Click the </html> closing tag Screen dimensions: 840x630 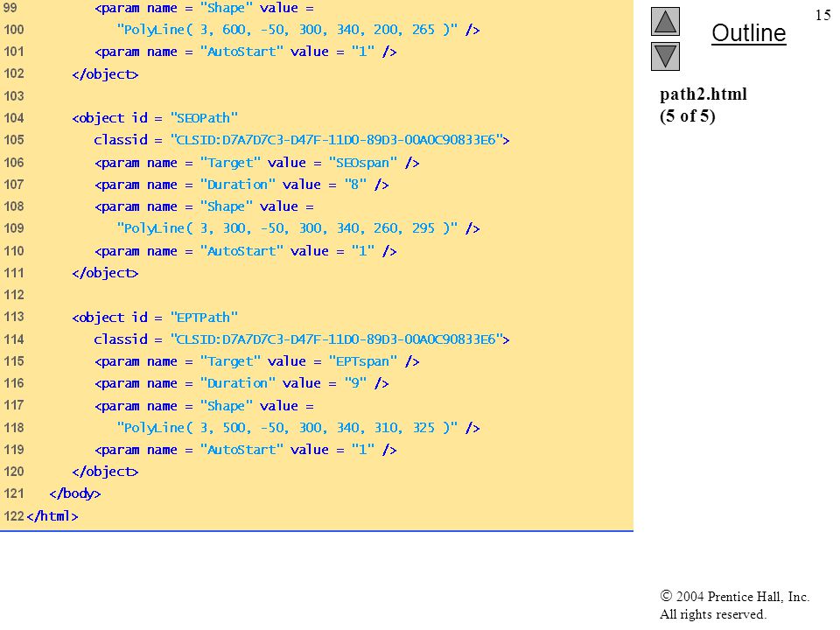52,516
